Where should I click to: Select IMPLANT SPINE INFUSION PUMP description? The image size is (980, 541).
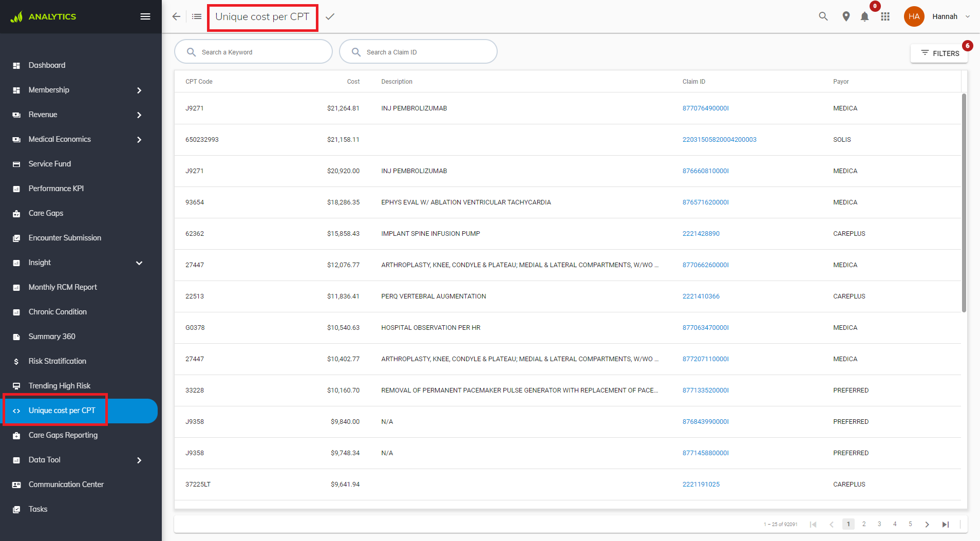point(430,234)
